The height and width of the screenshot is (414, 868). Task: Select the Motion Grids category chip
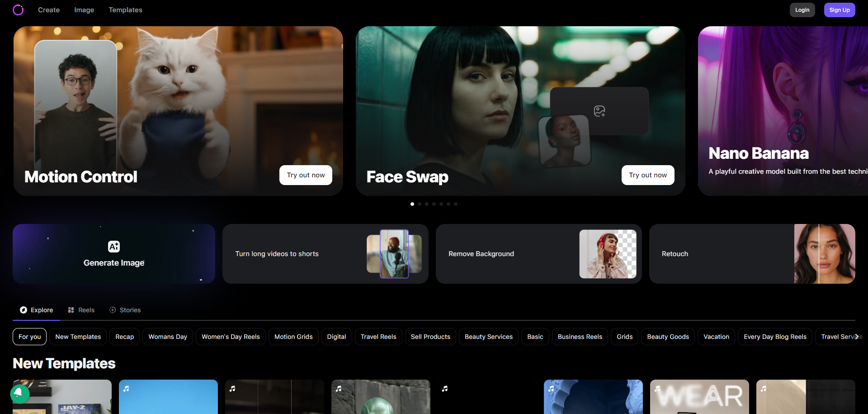click(293, 337)
